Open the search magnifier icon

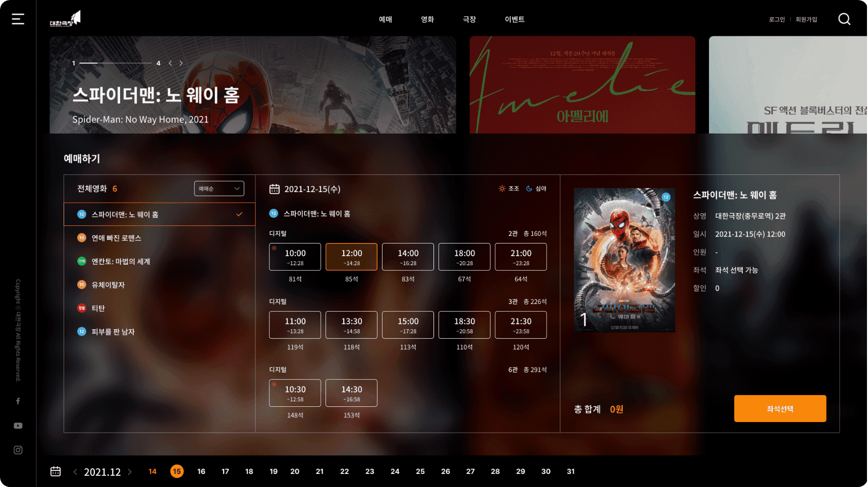[x=844, y=19]
